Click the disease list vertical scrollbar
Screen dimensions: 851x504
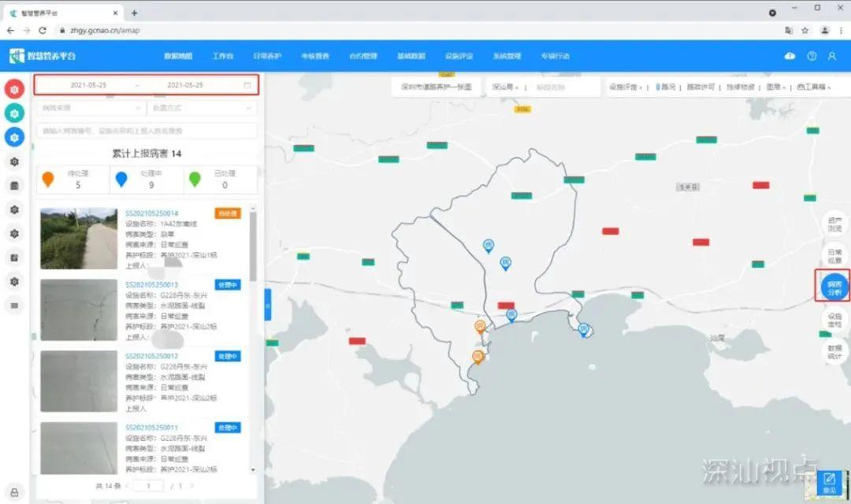[253, 244]
